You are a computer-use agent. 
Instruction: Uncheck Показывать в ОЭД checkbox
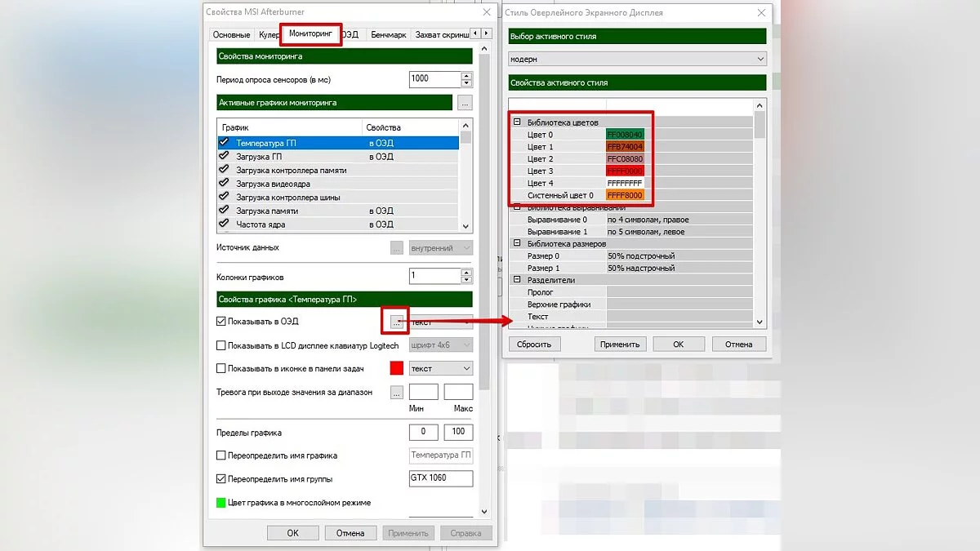point(221,322)
